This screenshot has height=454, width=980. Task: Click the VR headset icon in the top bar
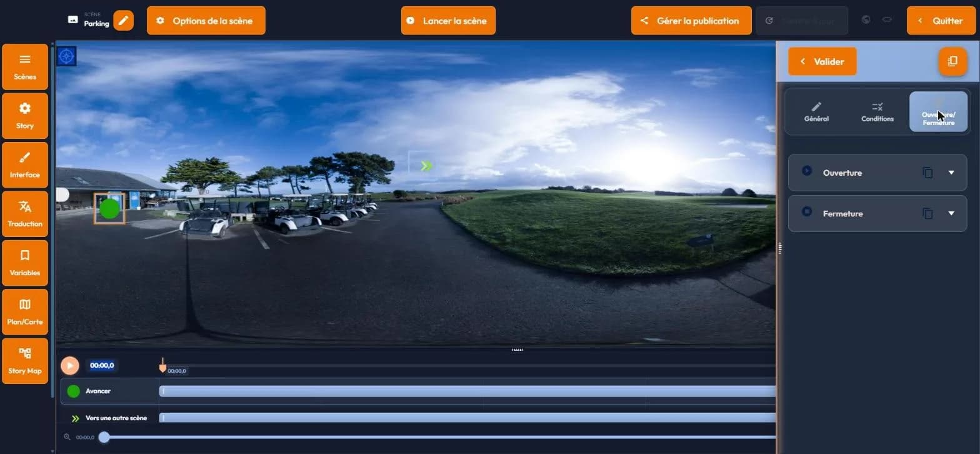pos(886,20)
